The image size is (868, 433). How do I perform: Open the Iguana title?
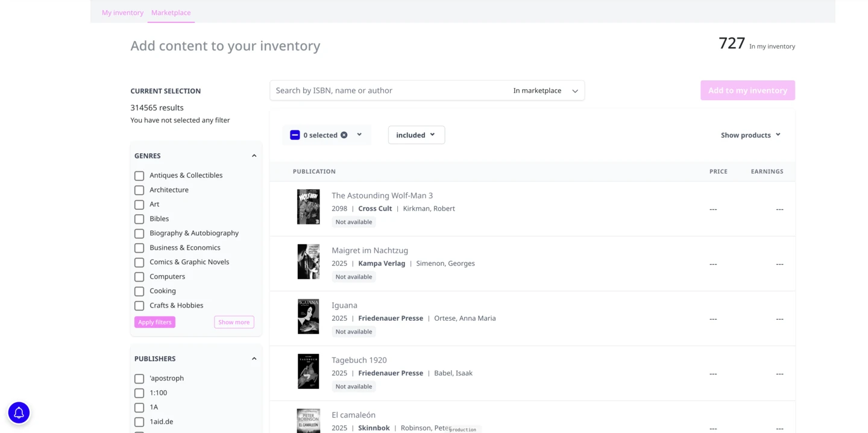tap(344, 305)
